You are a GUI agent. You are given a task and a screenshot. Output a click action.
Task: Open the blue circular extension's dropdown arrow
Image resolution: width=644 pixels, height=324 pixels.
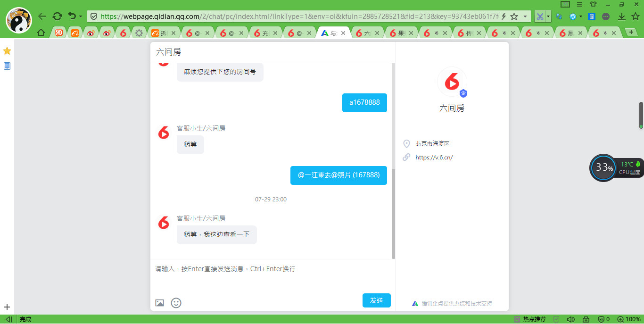pos(581,17)
